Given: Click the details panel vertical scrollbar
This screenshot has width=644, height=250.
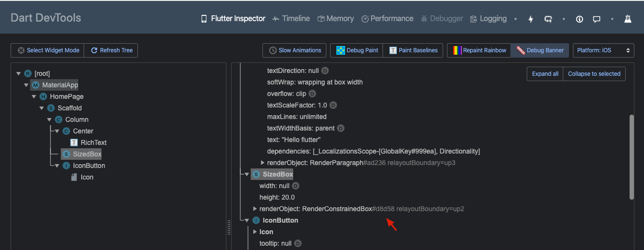Looking at the screenshot, I should [x=632, y=156].
